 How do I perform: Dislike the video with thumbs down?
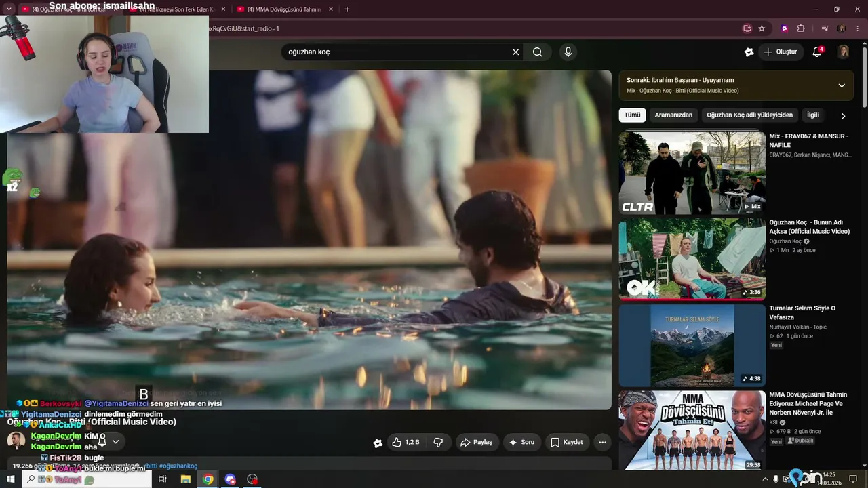438,443
